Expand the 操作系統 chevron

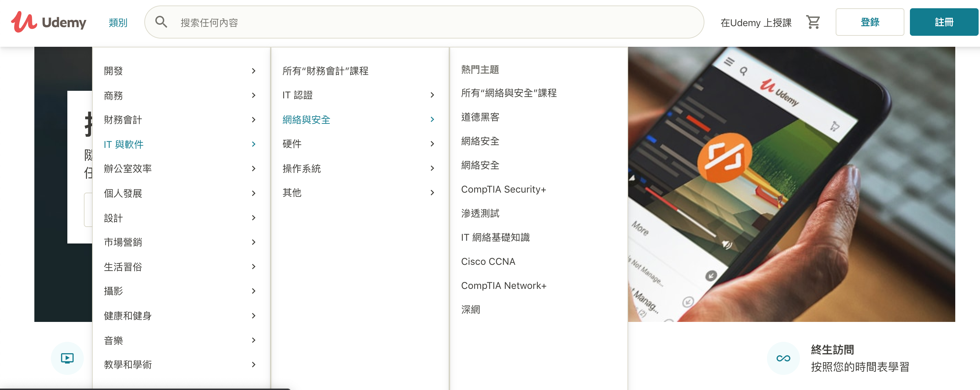[x=432, y=168]
